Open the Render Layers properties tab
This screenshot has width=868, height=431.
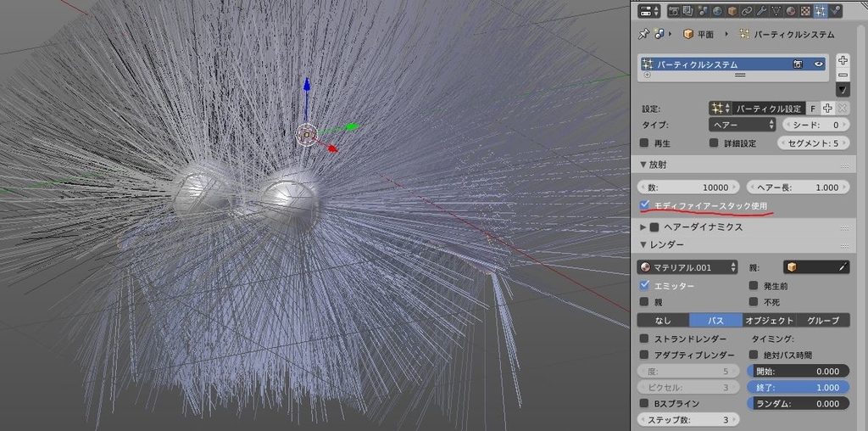point(688,11)
